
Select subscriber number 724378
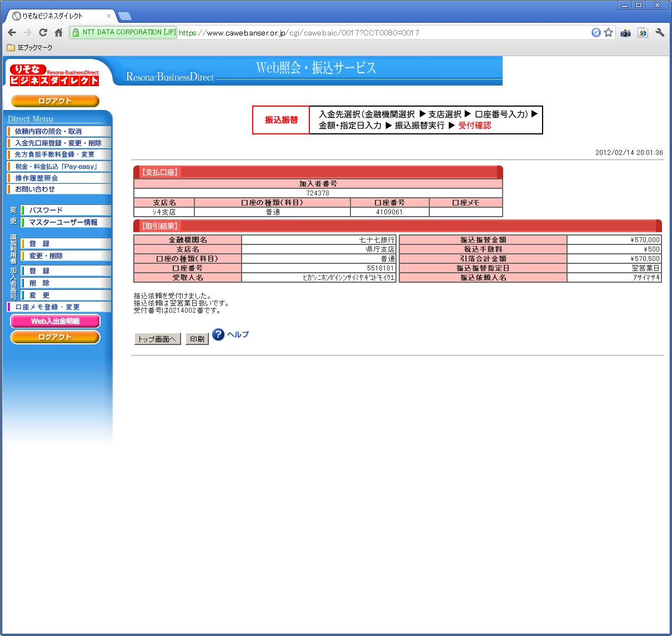[318, 193]
